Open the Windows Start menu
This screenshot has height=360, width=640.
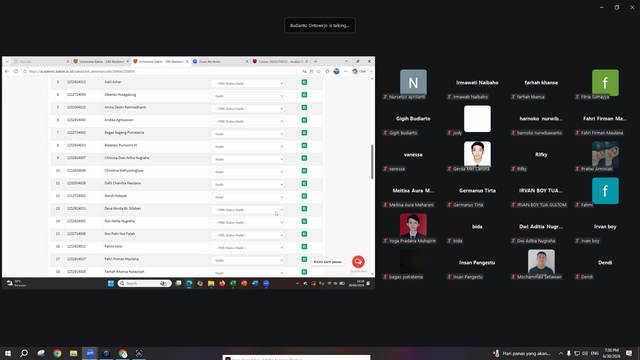(x=8, y=353)
